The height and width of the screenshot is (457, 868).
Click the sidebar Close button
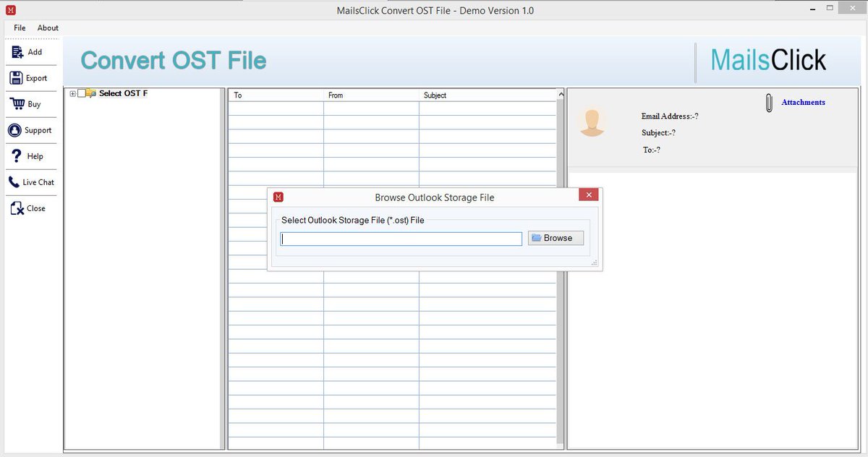(31, 208)
